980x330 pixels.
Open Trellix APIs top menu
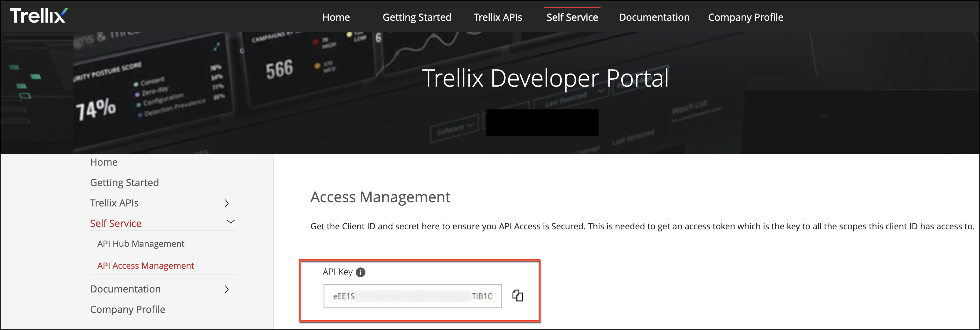pyautogui.click(x=498, y=17)
